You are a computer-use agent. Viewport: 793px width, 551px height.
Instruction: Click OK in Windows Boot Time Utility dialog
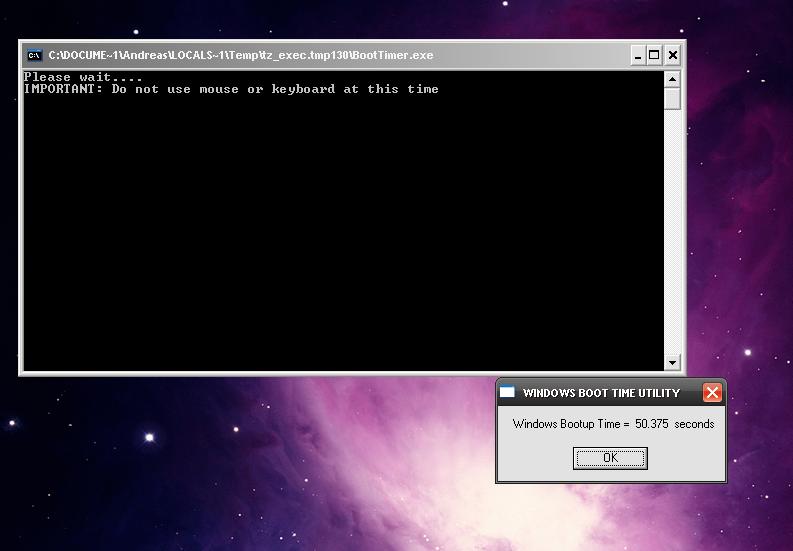610,458
